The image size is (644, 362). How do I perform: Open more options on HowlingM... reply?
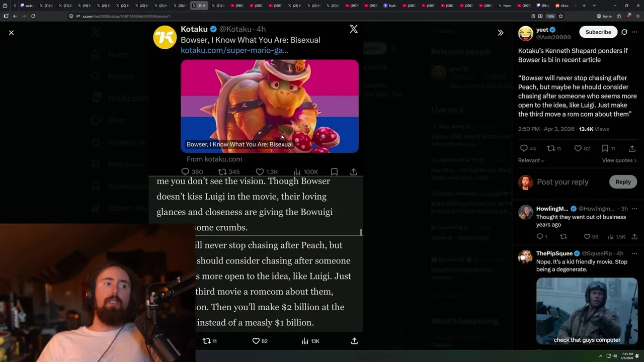(x=634, y=209)
